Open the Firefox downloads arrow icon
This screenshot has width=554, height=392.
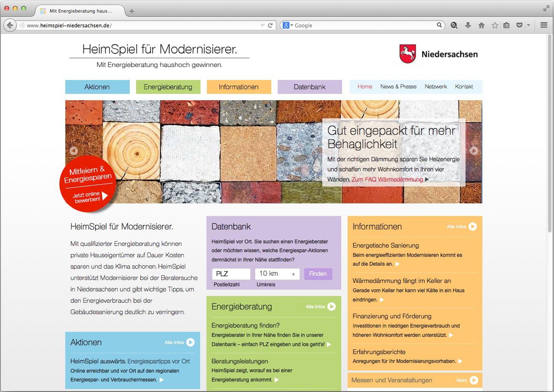[468, 25]
